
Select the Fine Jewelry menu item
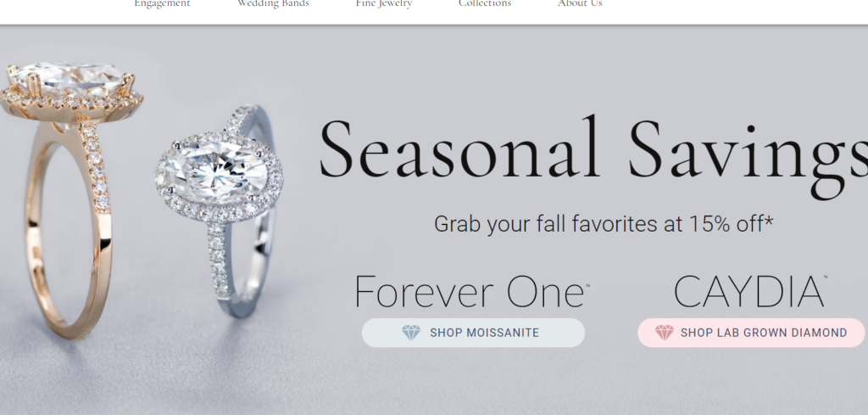[384, 3]
